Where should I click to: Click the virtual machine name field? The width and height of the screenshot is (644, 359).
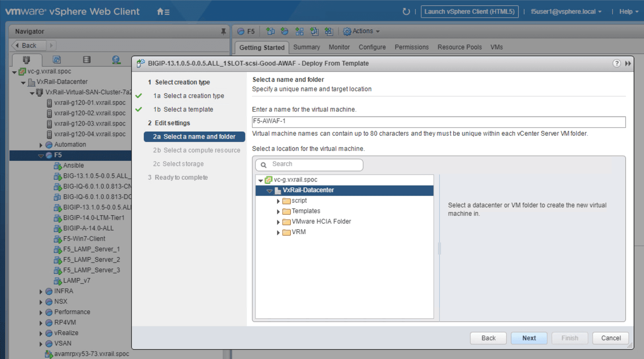(x=438, y=121)
